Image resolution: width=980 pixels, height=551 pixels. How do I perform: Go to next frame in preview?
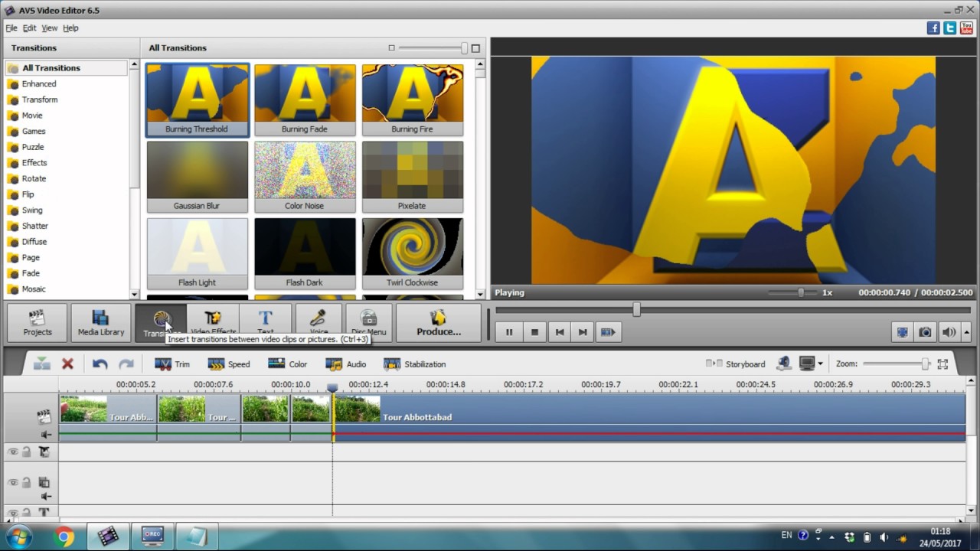pos(583,332)
